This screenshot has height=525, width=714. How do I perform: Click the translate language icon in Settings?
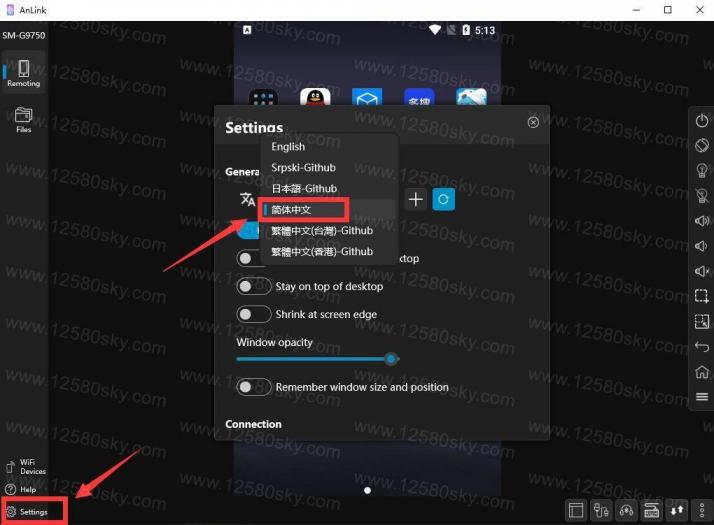click(x=247, y=199)
